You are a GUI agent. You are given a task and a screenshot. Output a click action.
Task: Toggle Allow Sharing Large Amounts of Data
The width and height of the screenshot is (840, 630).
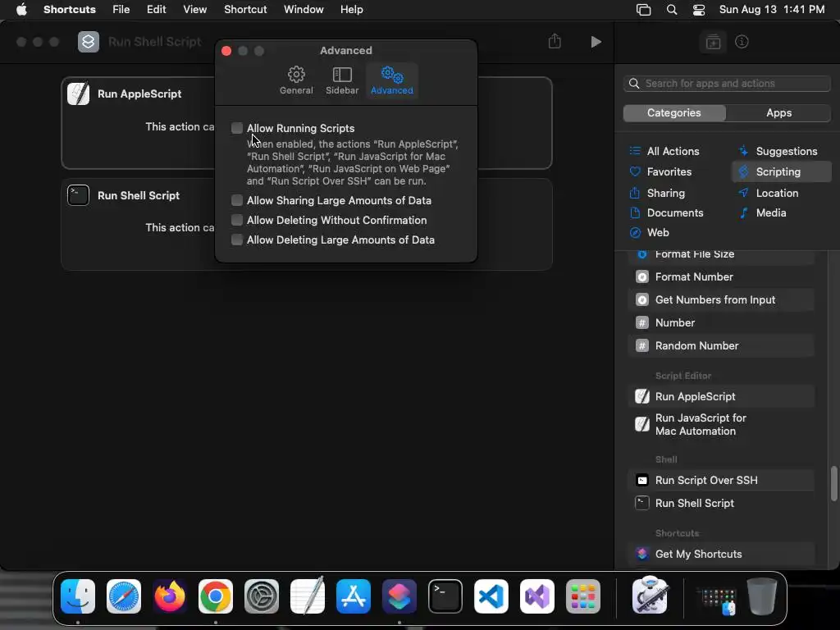pos(237,200)
